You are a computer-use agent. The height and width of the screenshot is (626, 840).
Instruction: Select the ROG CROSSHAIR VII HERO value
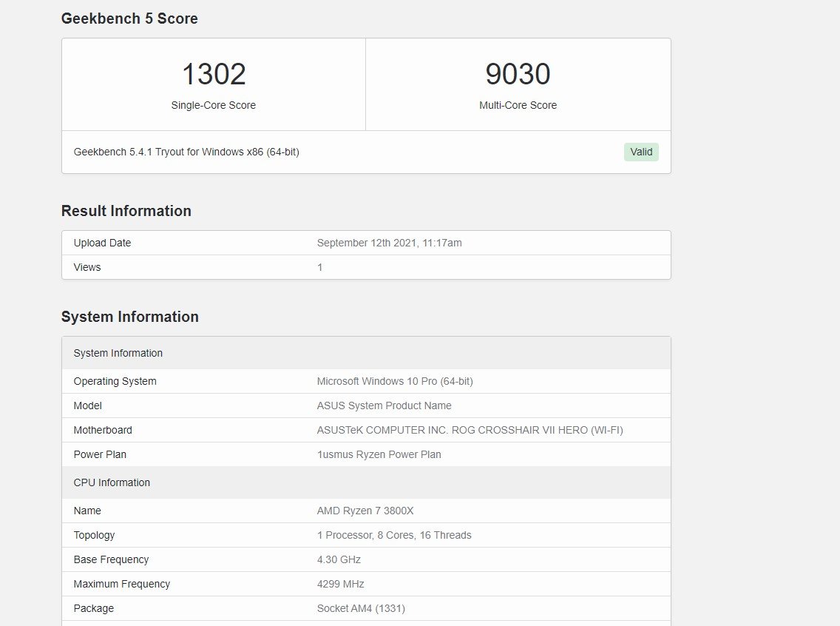click(x=470, y=430)
